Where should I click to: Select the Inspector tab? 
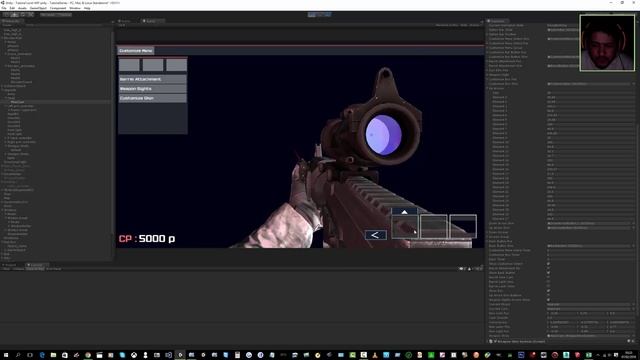[497, 21]
